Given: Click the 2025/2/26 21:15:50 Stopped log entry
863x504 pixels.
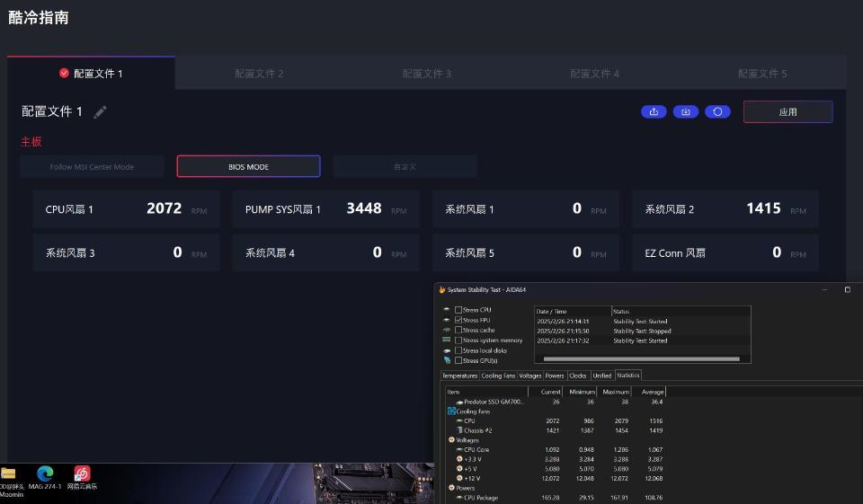Looking at the screenshot, I should [x=642, y=331].
